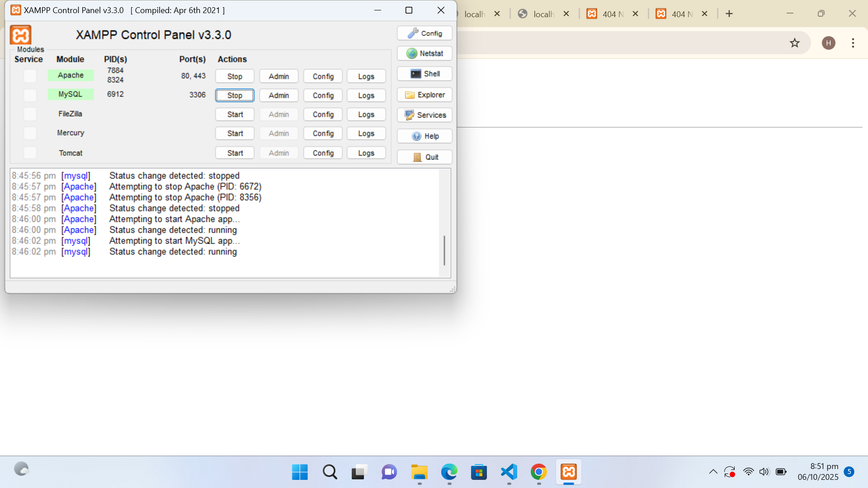The height and width of the screenshot is (488, 868).
Task: Toggle the Tomcat service checkbox
Action: click(30, 153)
